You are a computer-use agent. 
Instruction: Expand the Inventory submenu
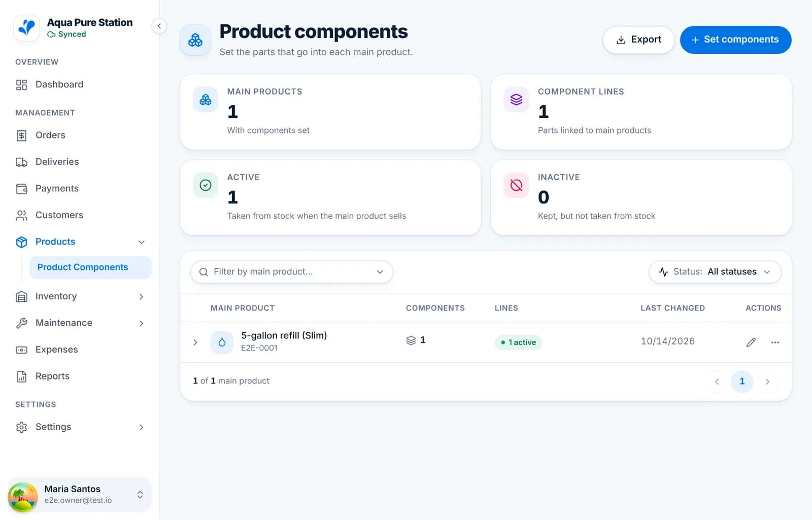pyautogui.click(x=142, y=297)
